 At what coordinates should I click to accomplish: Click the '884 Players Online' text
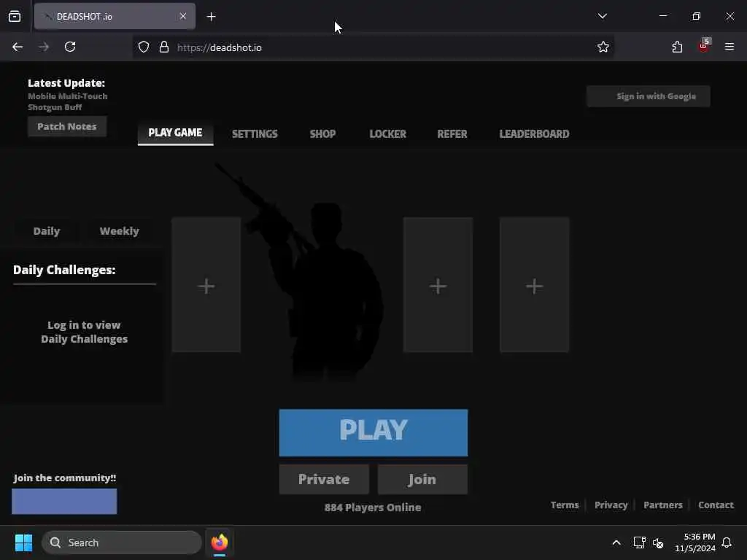373,507
